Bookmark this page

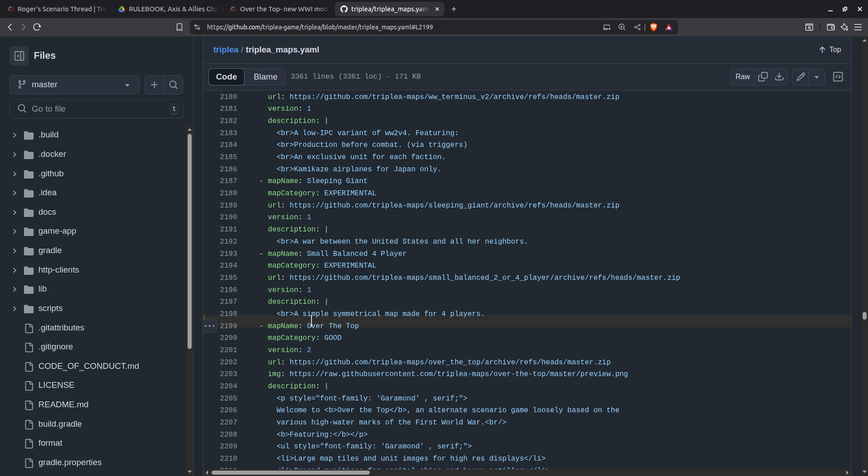[x=179, y=27]
